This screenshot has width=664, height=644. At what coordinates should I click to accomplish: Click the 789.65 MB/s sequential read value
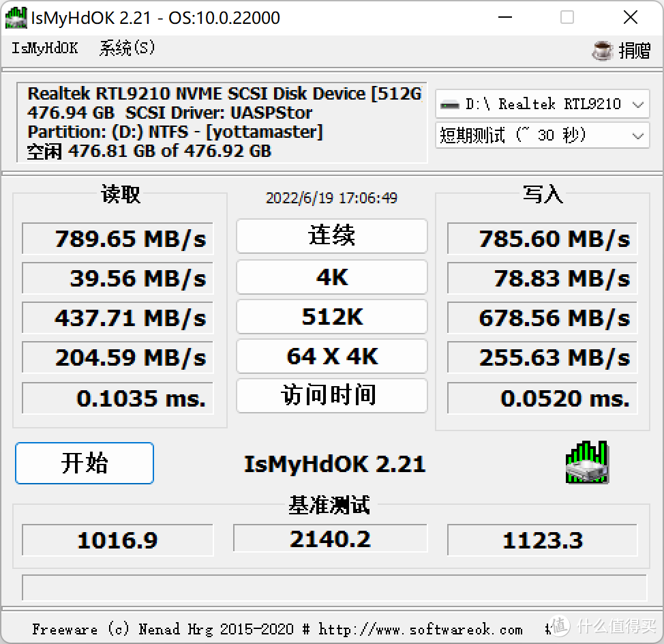point(118,239)
